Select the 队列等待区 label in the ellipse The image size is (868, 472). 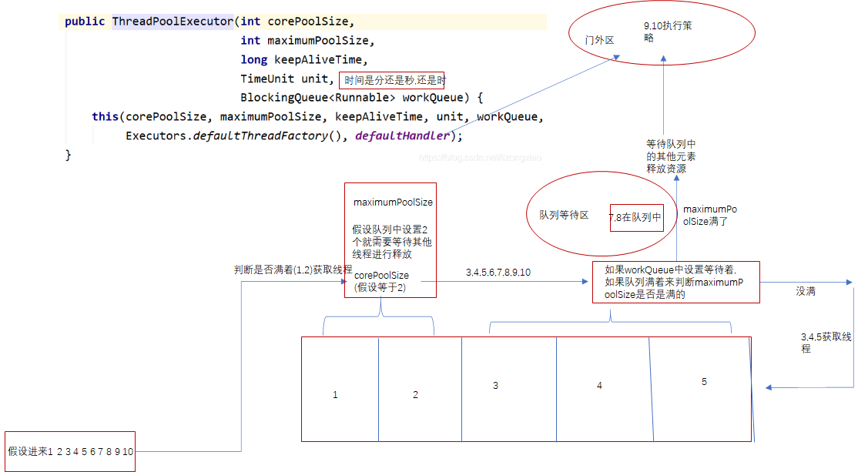[x=564, y=216]
